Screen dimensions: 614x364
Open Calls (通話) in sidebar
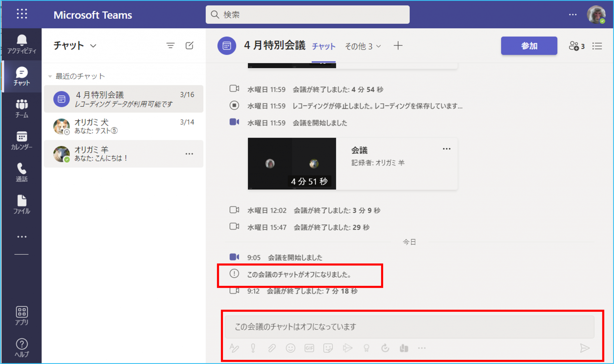(22, 172)
